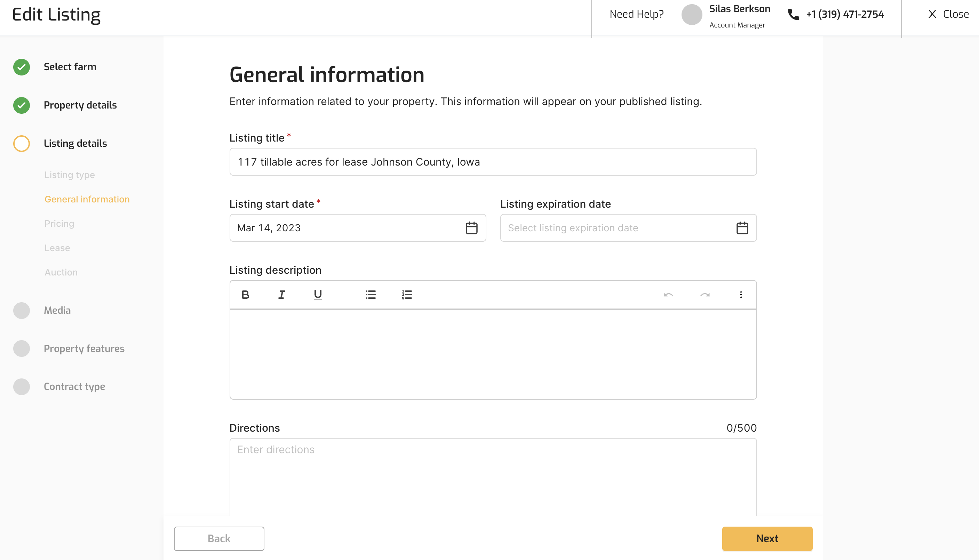Undo last edit in description editor
This screenshot has height=560, width=979.
coord(668,295)
